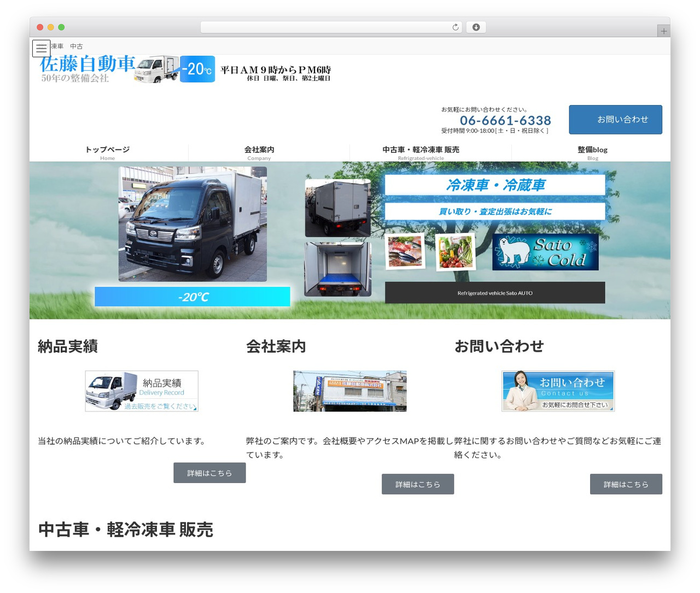Viewport: 700px width, 593px height.
Task: Click the open cargo box photo
Action: point(337,269)
